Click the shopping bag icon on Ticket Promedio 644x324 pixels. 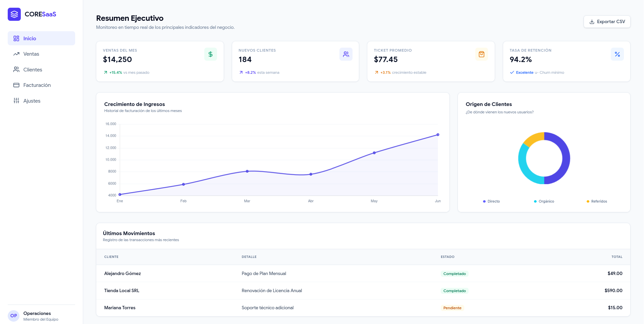[x=481, y=54]
